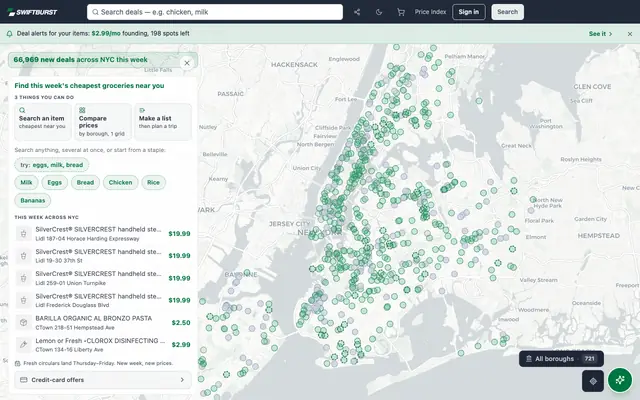Image resolution: width=640 pixels, height=400 pixels.
Task: Select the Make a list card
Action: 163,122
